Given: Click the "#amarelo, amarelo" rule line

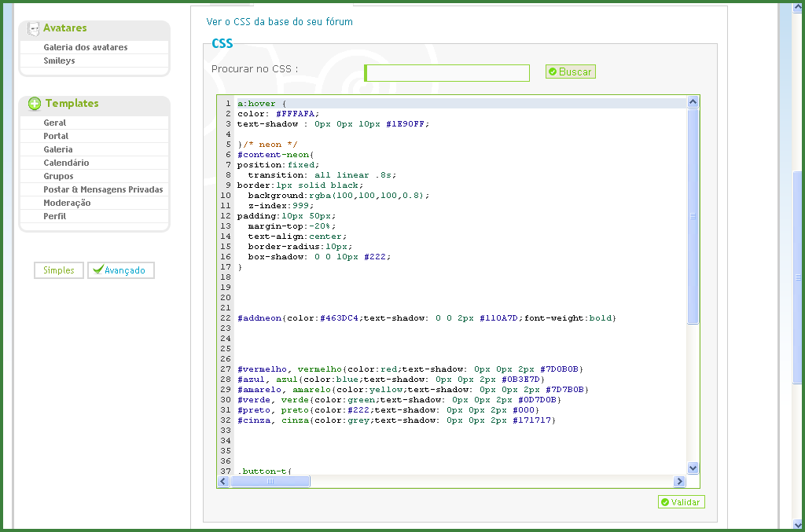Looking at the screenshot, I should (413, 390).
